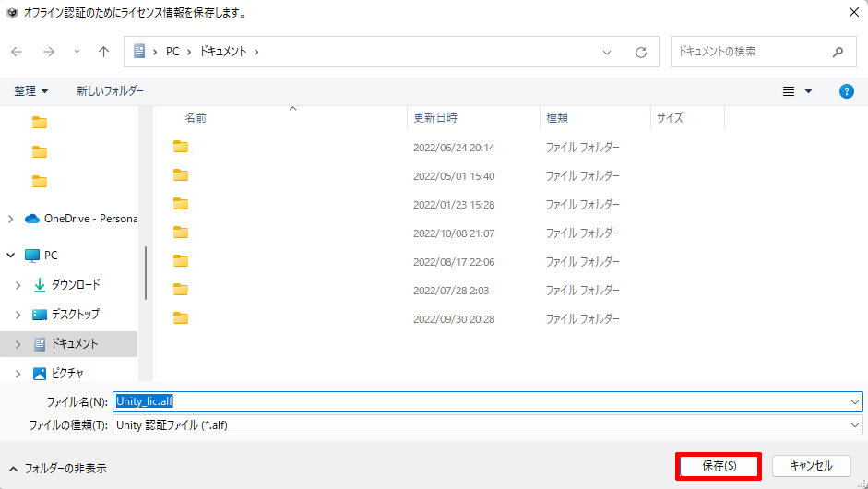
Task: Collapse the PC tree node
Action: click(10, 256)
